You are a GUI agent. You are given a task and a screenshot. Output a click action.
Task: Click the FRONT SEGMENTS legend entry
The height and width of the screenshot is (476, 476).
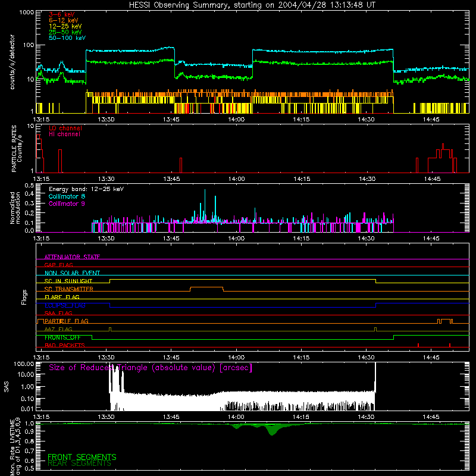pos(82,457)
